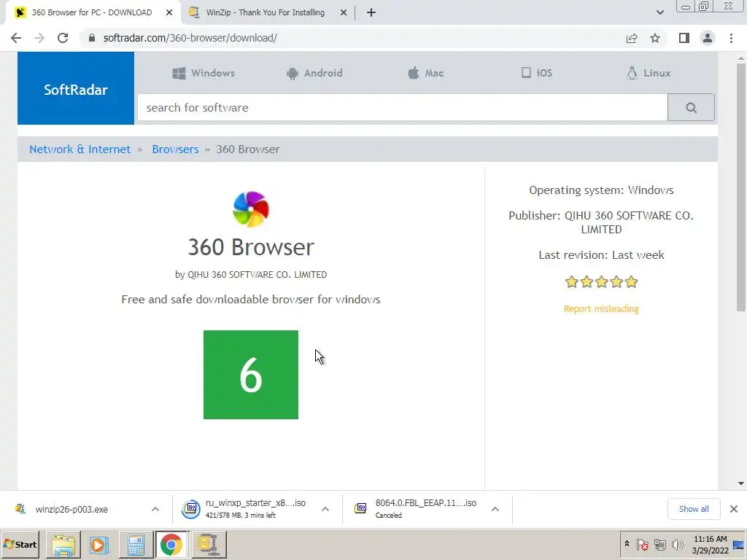The image size is (747, 560).
Task: Click the Action Center flag tray icon
Action: pos(642,544)
